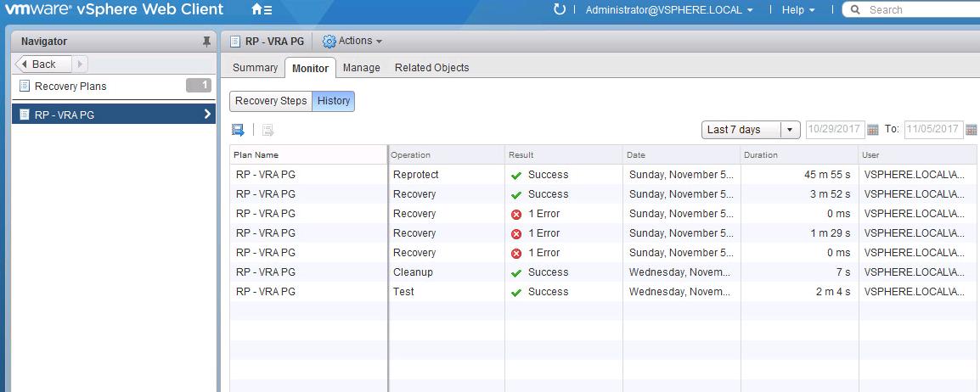Open the Actions dropdown menu
Screen dimensions: 980x392
pyautogui.click(x=352, y=42)
